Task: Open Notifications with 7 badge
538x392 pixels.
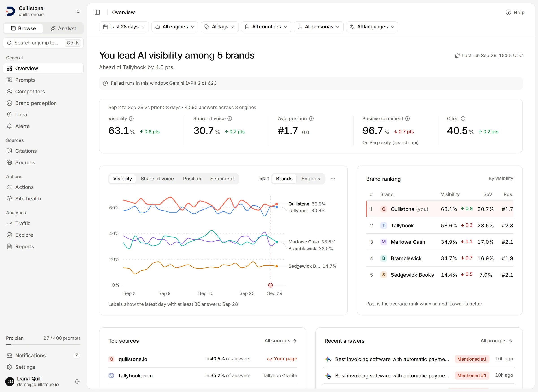Action: [43, 355]
